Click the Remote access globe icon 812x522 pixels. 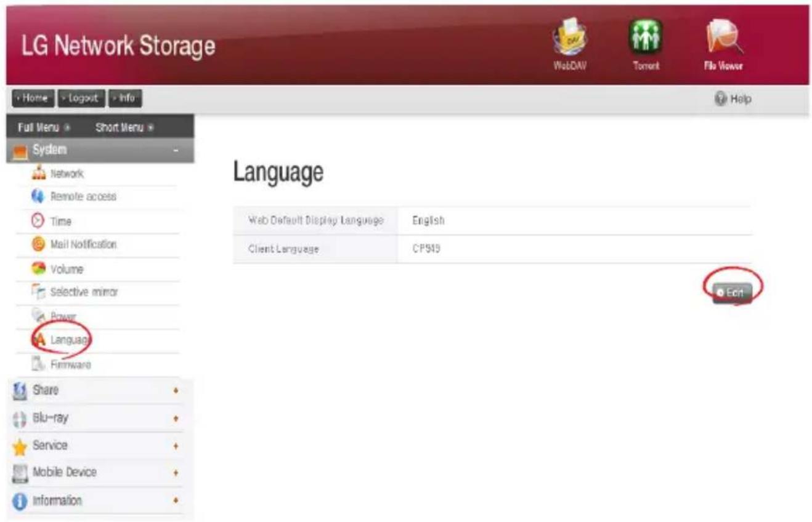(38, 197)
